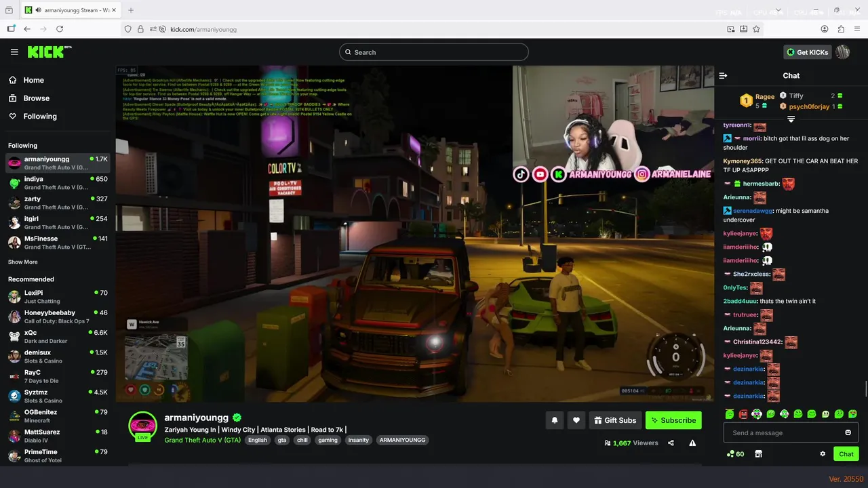Open Honeyybeebaby recommended channel
Viewport: 868px width, 488px height.
coord(58,317)
